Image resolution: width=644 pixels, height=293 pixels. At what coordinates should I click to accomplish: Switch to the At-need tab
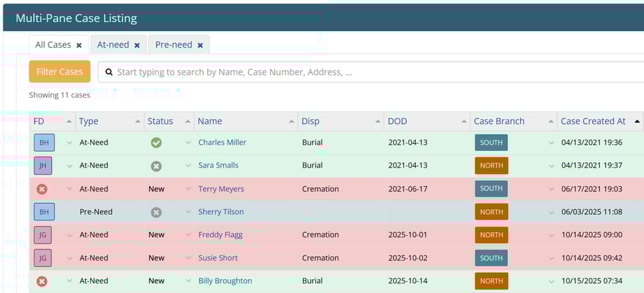click(x=112, y=45)
